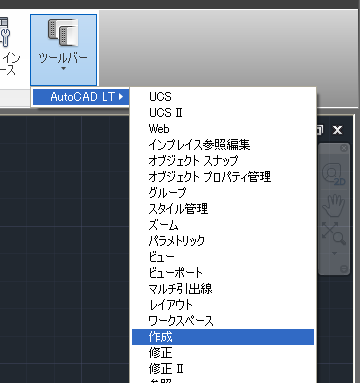Screen dimensions: 360x383
Task: Click the ツールバー ribbon button
Action: click(x=63, y=49)
